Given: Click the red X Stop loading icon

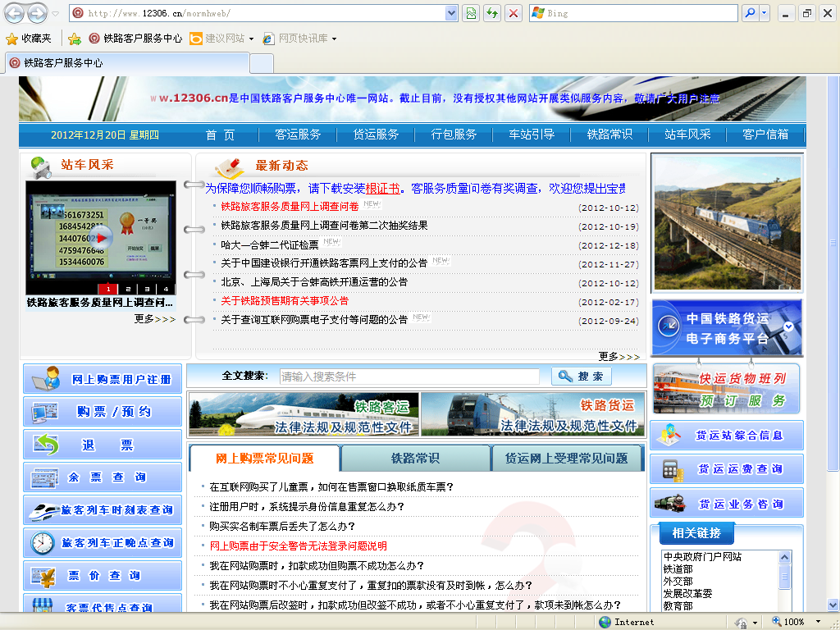Looking at the screenshot, I should 514,13.
